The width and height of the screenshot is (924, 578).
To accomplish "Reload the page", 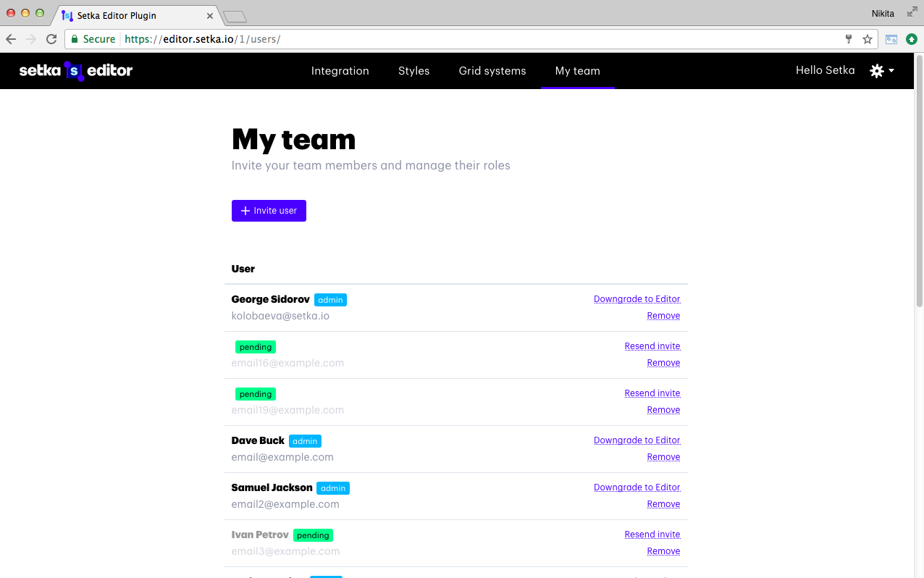I will [51, 39].
